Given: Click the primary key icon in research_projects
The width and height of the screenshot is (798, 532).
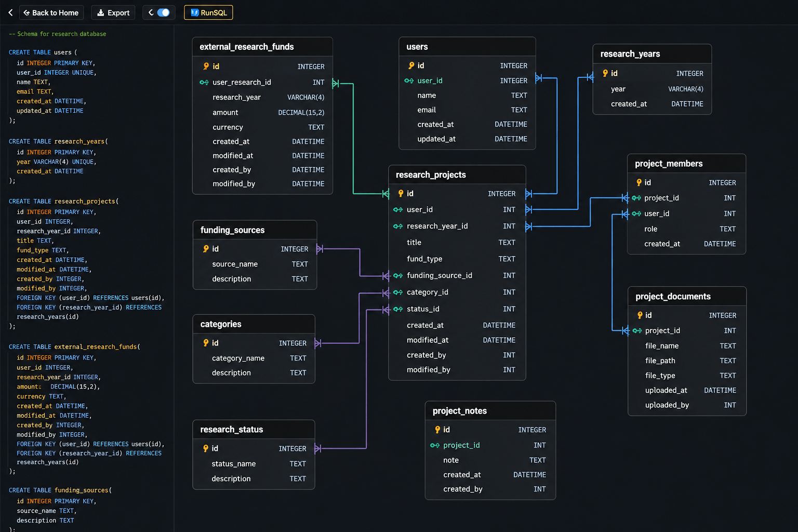Looking at the screenshot, I should pyautogui.click(x=401, y=193).
